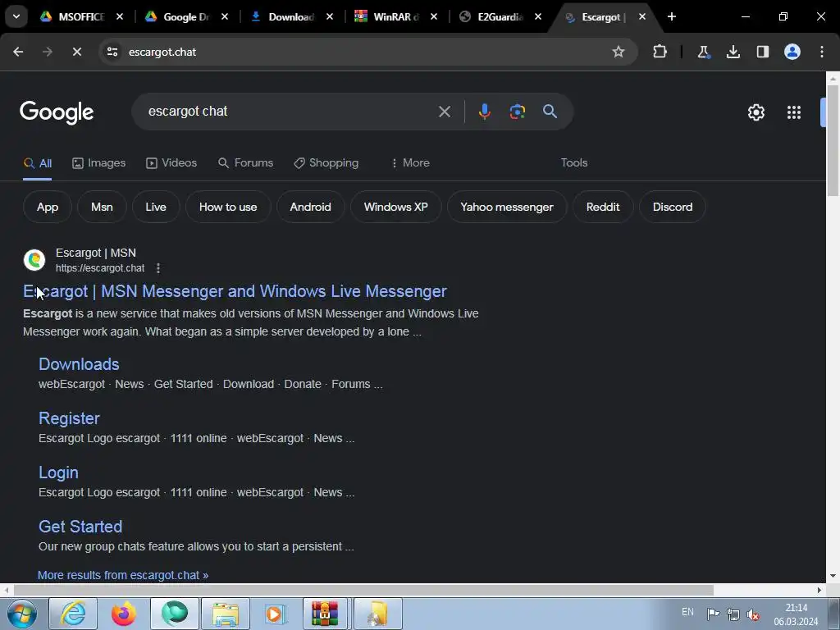Open Windows Explorer folder on taskbar
The width and height of the screenshot is (840, 630).
225,614
